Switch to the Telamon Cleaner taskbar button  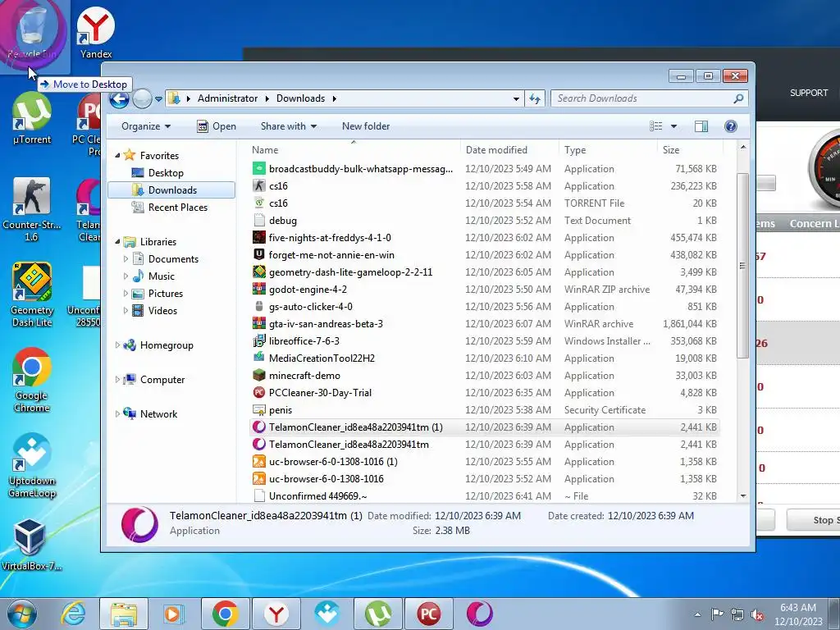tap(479, 614)
